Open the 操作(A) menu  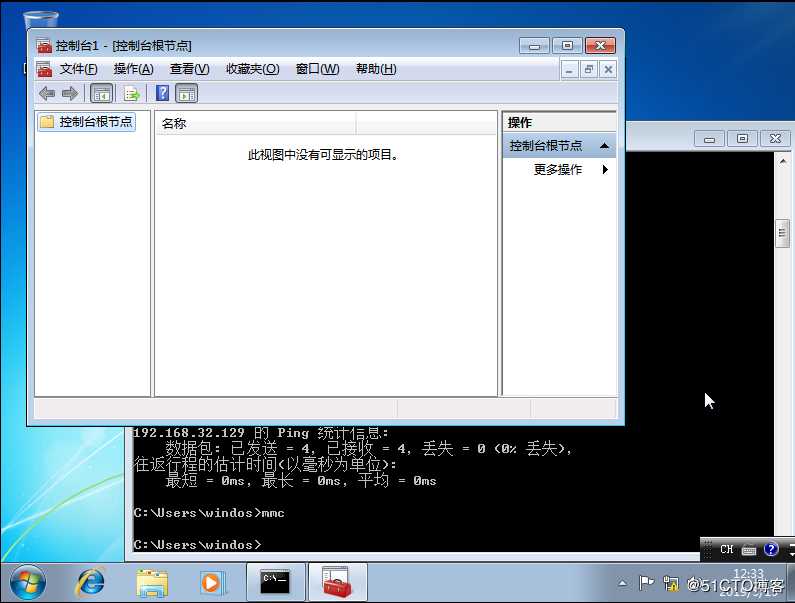pyautogui.click(x=133, y=69)
